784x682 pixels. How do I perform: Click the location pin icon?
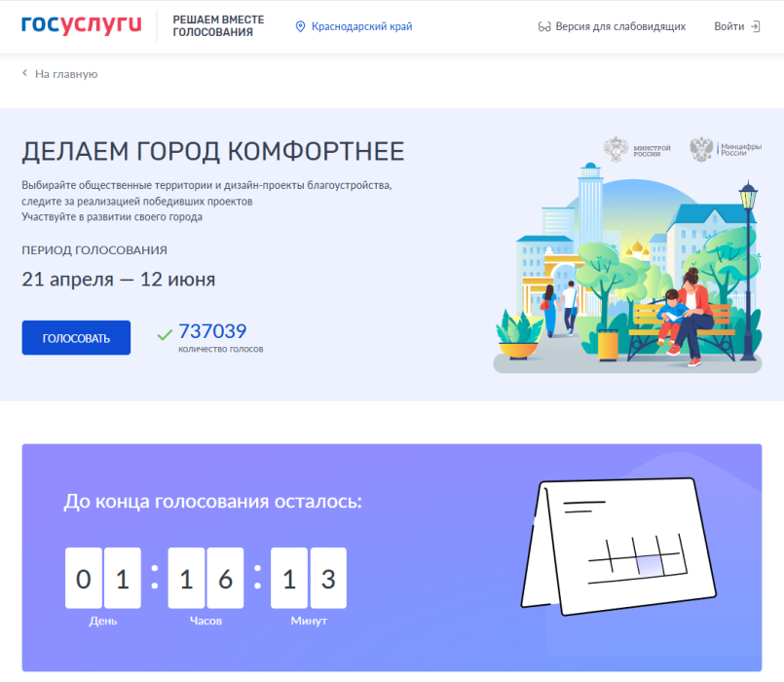300,26
